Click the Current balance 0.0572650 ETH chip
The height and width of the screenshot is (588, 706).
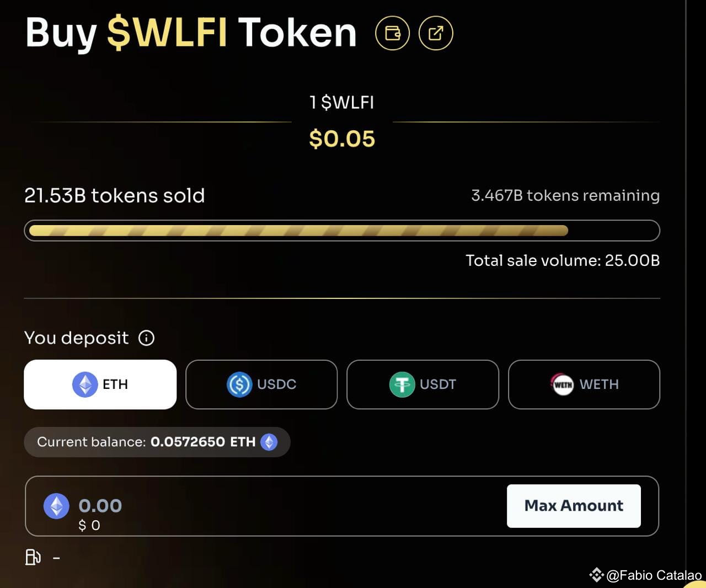point(157,442)
